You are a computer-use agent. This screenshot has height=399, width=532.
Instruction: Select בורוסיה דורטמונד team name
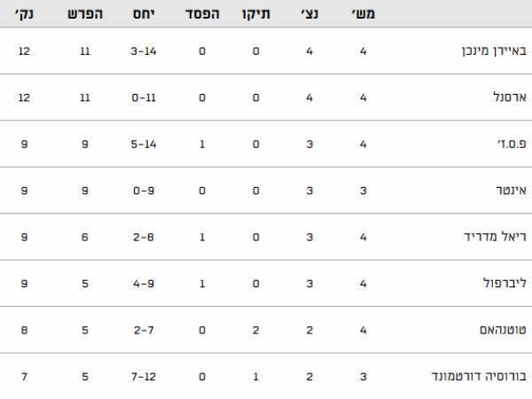[469, 376]
